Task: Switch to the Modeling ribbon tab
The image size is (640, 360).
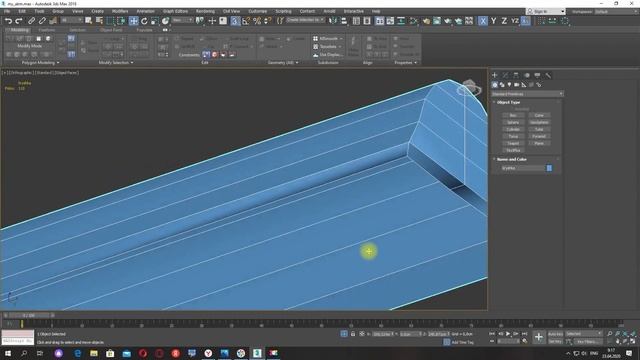Action: point(19,30)
